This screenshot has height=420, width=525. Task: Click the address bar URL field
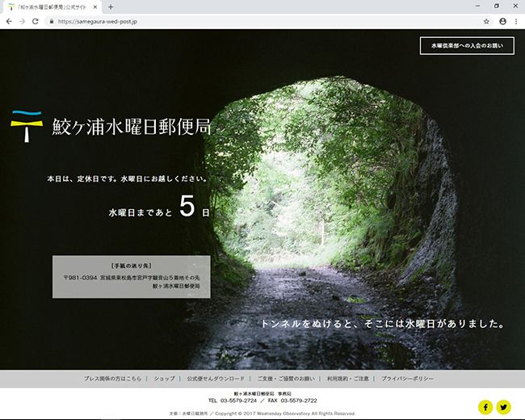(242, 21)
